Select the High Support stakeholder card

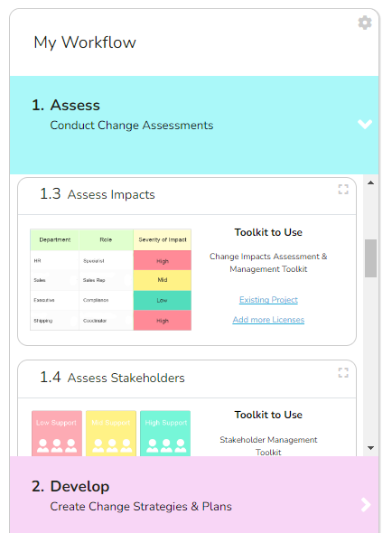point(165,433)
